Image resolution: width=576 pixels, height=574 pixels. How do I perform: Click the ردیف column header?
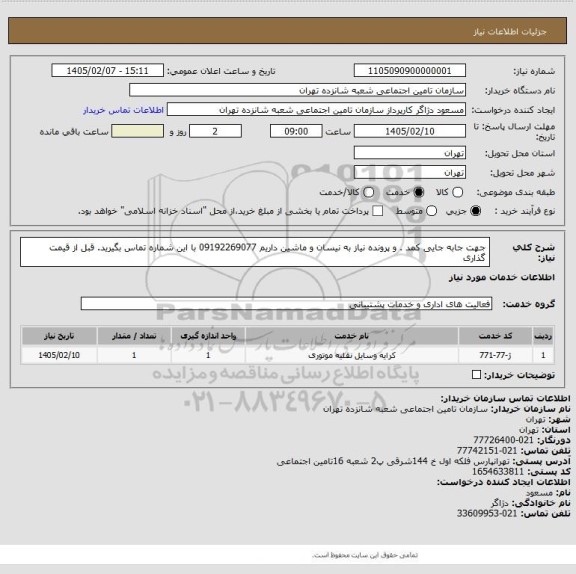pyautogui.click(x=543, y=336)
